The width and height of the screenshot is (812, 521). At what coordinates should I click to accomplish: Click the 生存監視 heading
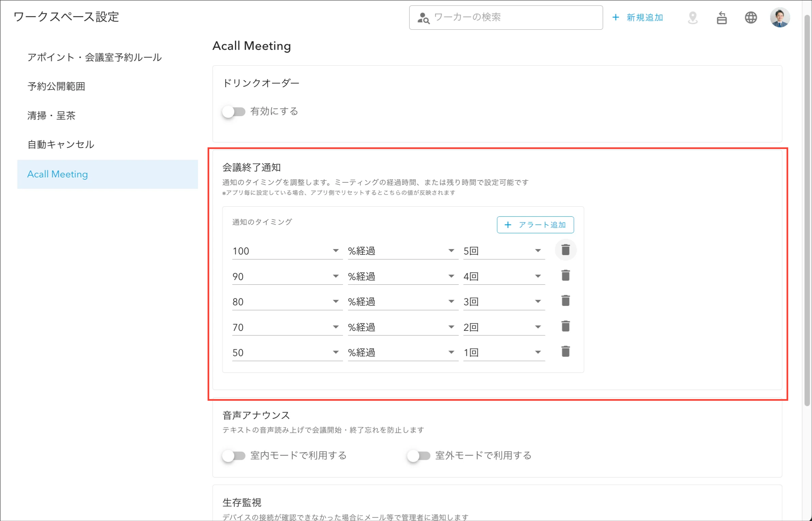tap(242, 503)
